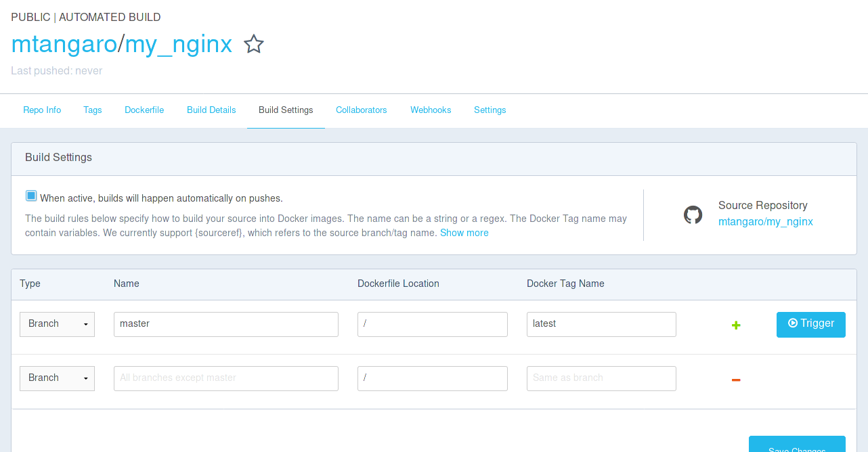Image resolution: width=868 pixels, height=452 pixels.
Task: Focus the Name field containing master
Action: tap(226, 324)
